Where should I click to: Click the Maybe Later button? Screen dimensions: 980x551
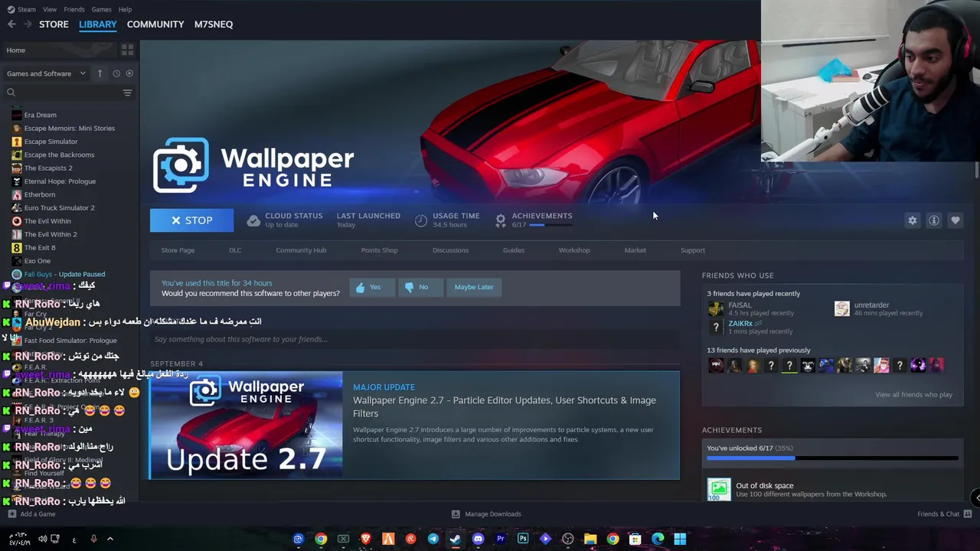[474, 287]
